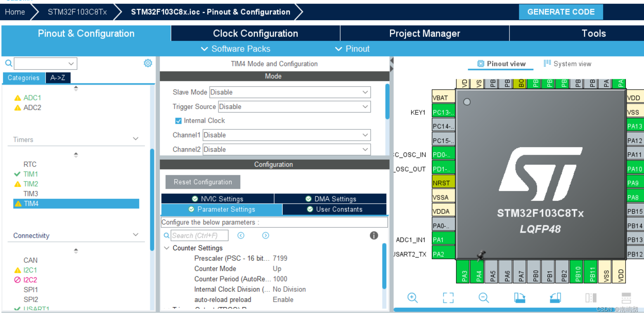Image resolution: width=644 pixels, height=316 pixels.
Task: Open the settings gear in the categories panel
Action: [148, 63]
